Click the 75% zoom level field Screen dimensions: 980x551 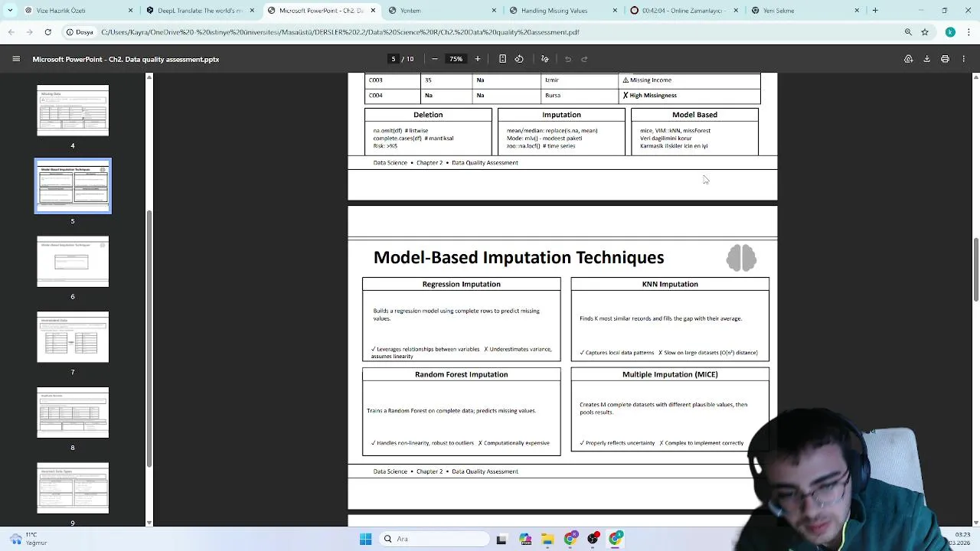coord(456,59)
